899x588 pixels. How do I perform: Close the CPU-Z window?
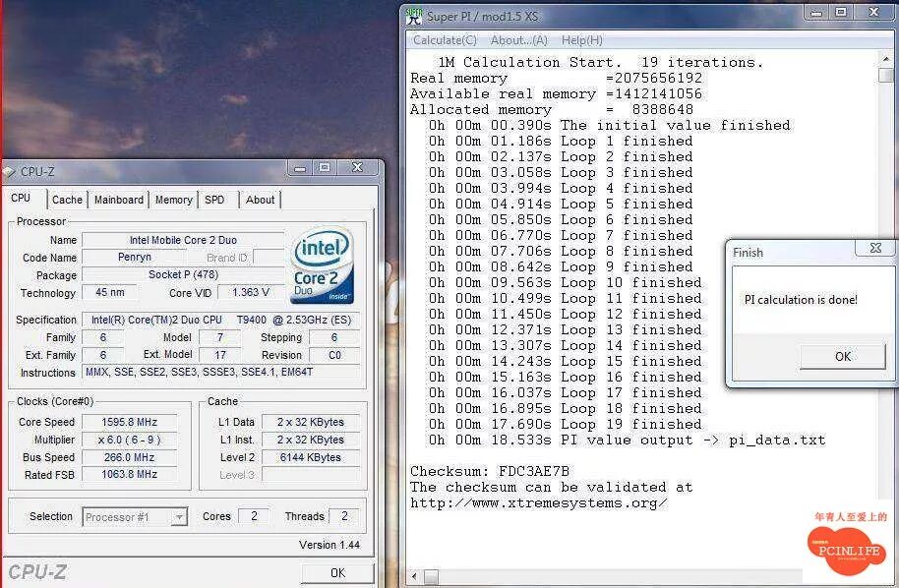click(357, 168)
